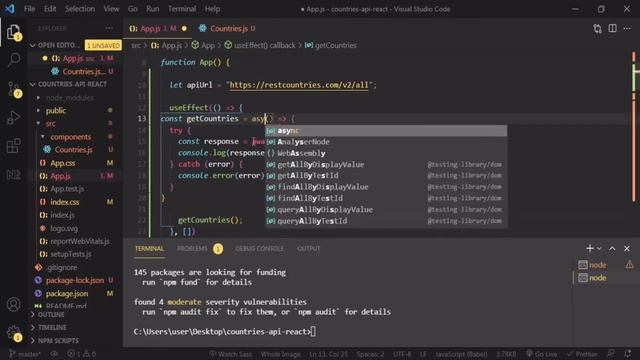Maximize the terminal panel size
This screenshot has height=360, width=640.
pos(612,248)
